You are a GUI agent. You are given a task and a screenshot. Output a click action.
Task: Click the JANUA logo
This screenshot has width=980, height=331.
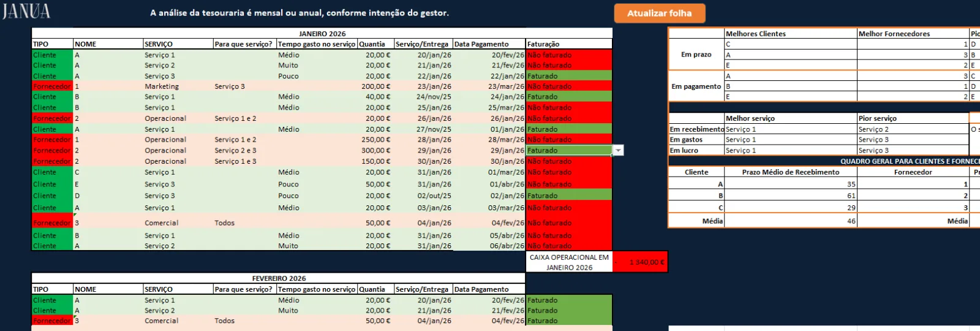coord(26,12)
